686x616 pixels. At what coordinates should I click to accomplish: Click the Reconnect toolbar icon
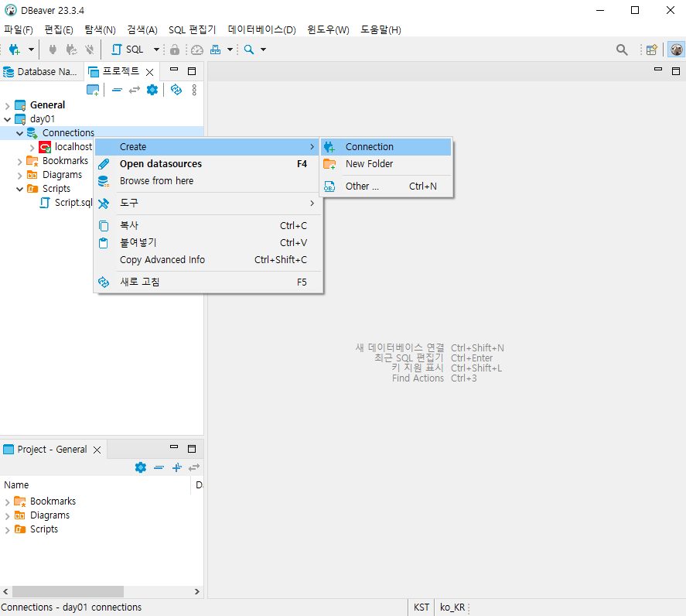pos(71,50)
